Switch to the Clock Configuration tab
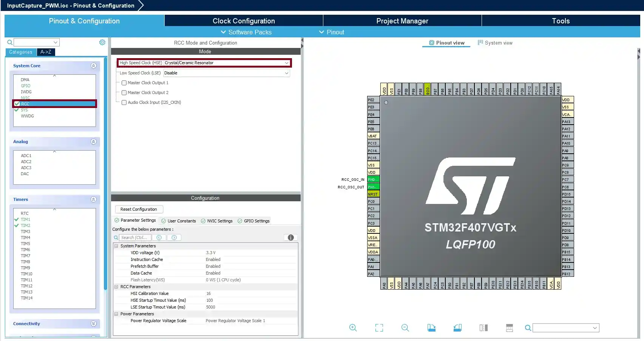The height and width of the screenshot is (341, 644). tap(244, 21)
